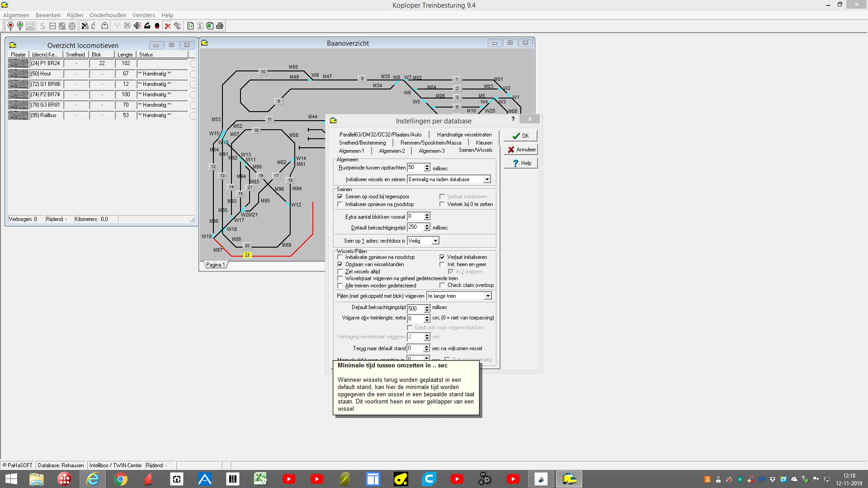Open Snelheid/Bestemming tab
Screen dimensions: 868x488
[363, 143]
